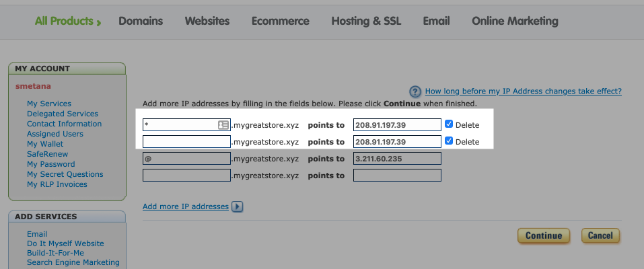Click the Email link under Add Services
Viewport: 644px width, 269px height.
37,234
